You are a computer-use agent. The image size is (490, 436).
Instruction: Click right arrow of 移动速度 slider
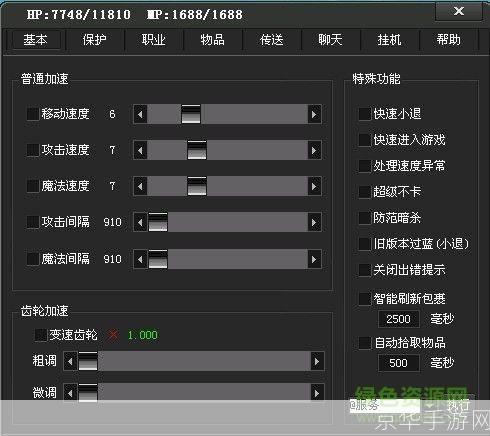pos(314,114)
